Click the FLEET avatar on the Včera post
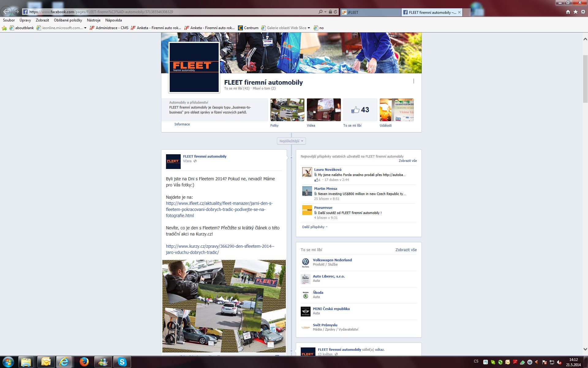The image size is (588, 368). pyautogui.click(x=173, y=162)
